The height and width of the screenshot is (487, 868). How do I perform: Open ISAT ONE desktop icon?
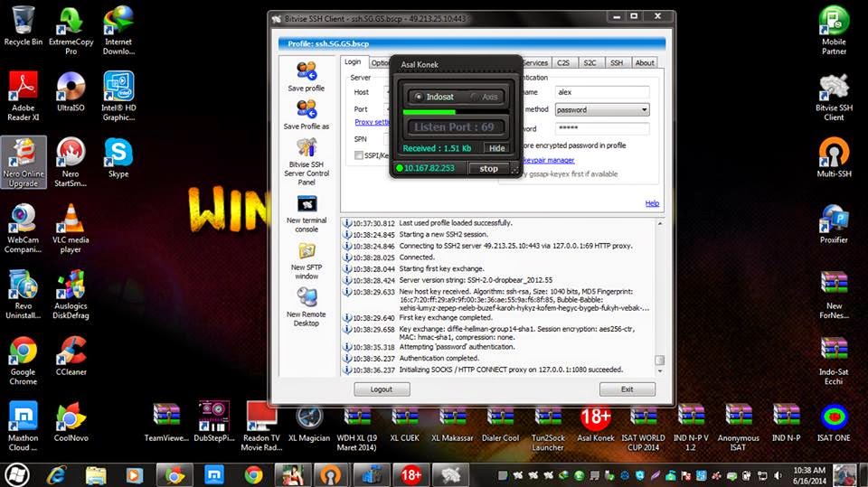[834, 424]
